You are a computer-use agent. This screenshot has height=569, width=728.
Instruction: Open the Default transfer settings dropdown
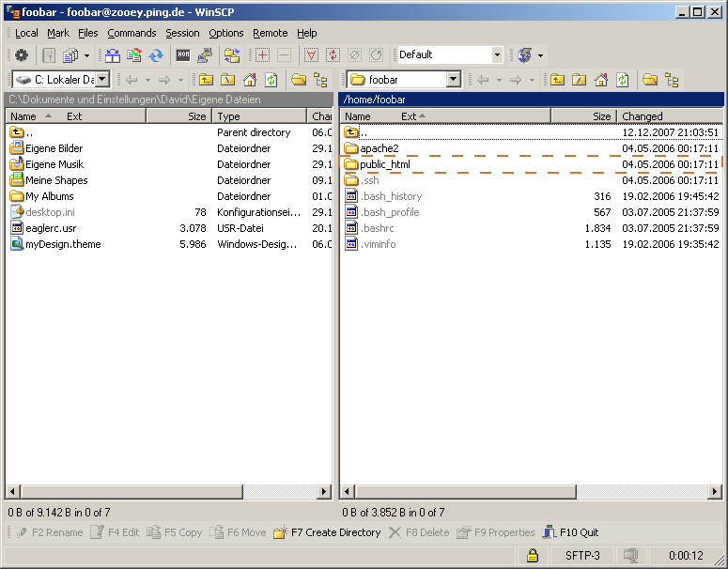coord(498,55)
